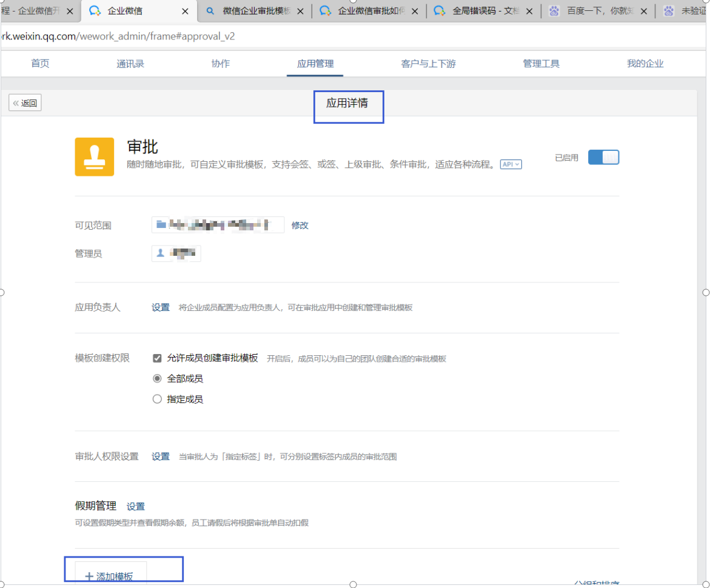Click Baidu paw icon on 百度一下 tab
Image resolution: width=710 pixels, height=588 pixels.
554,11
